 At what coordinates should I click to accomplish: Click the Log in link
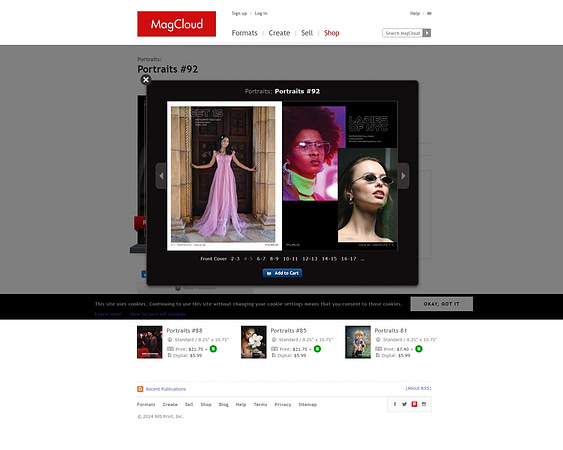[261, 13]
